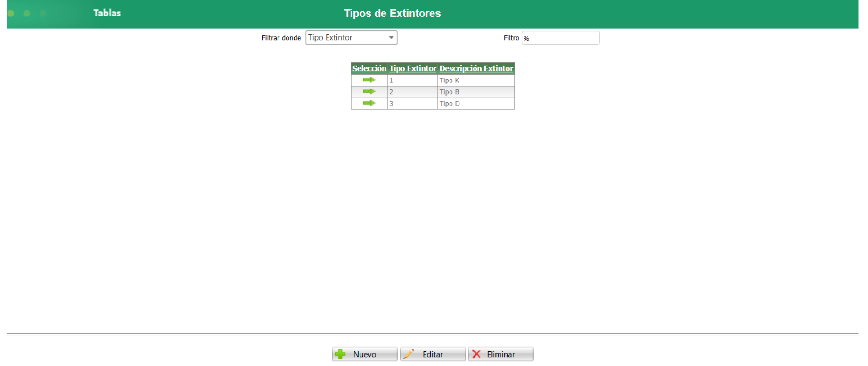Sort by Descripción Extintor column header

point(476,69)
